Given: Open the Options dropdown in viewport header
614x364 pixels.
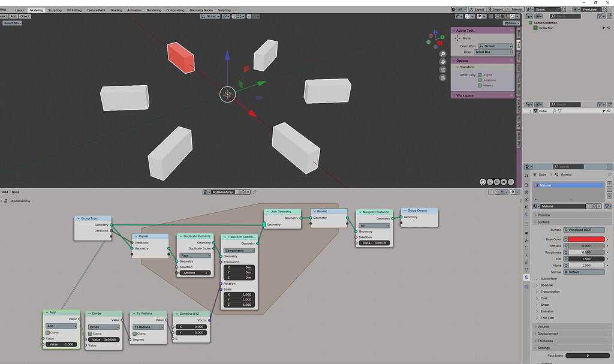Looking at the screenshot, I should point(511,23).
